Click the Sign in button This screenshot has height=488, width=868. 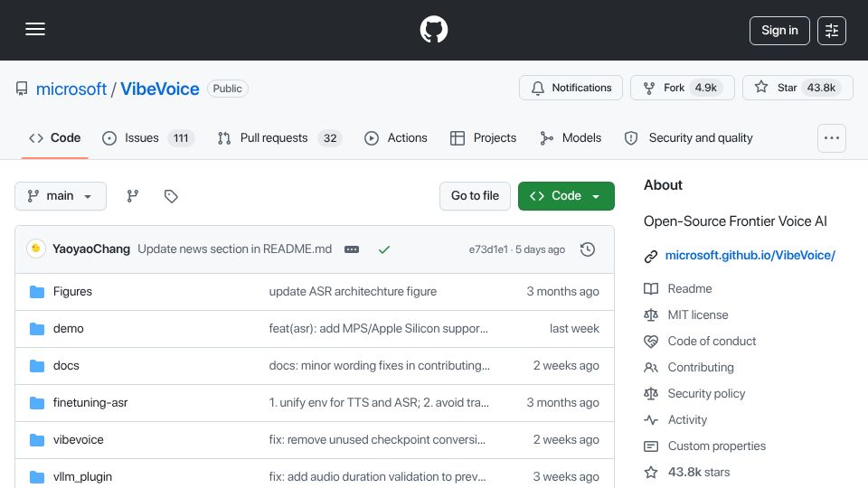[779, 31]
